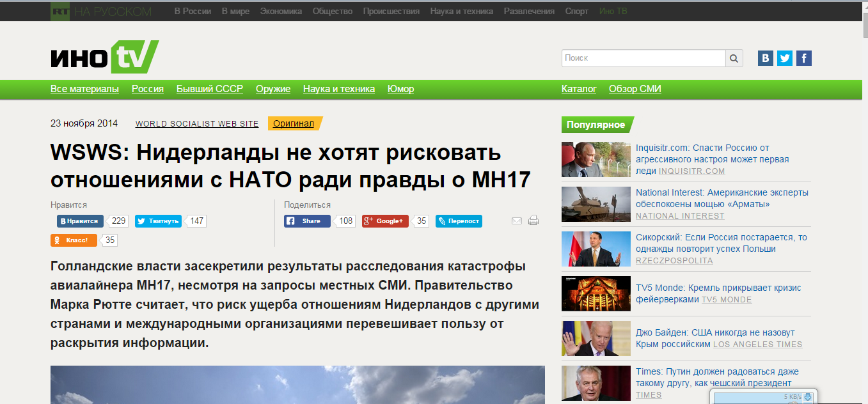The width and height of the screenshot is (868, 404).
Task: Open National Interest article about Армата
Action: coord(722,198)
